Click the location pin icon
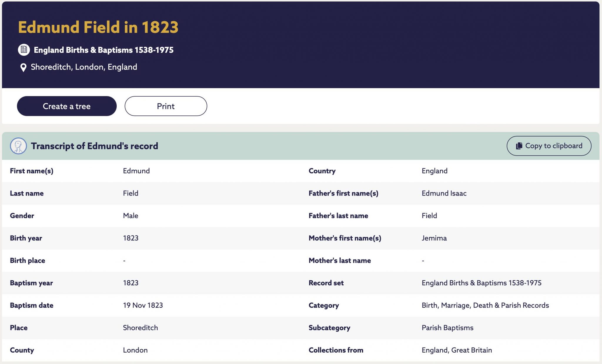This screenshot has height=364, width=602. click(x=23, y=68)
